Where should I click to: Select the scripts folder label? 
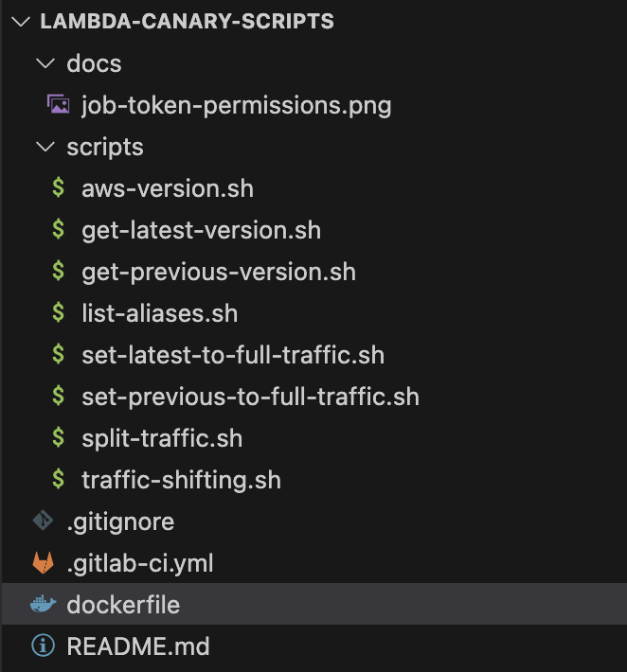coord(105,147)
